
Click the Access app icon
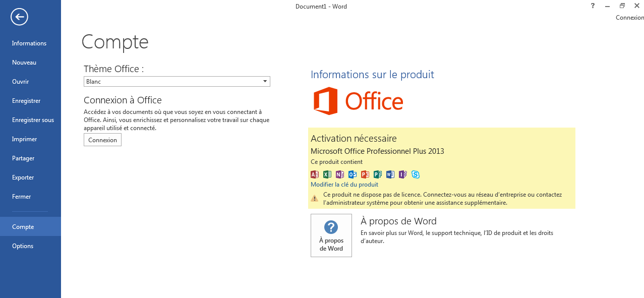315,174
